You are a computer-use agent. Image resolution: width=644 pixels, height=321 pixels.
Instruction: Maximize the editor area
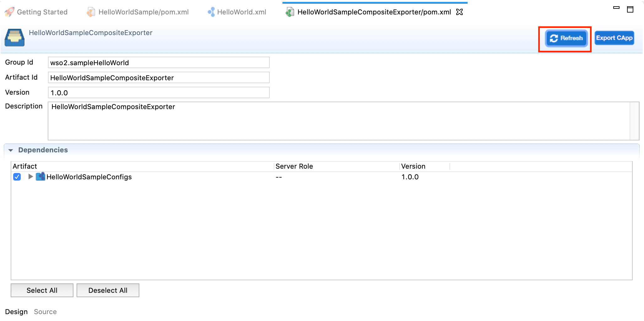630,9
